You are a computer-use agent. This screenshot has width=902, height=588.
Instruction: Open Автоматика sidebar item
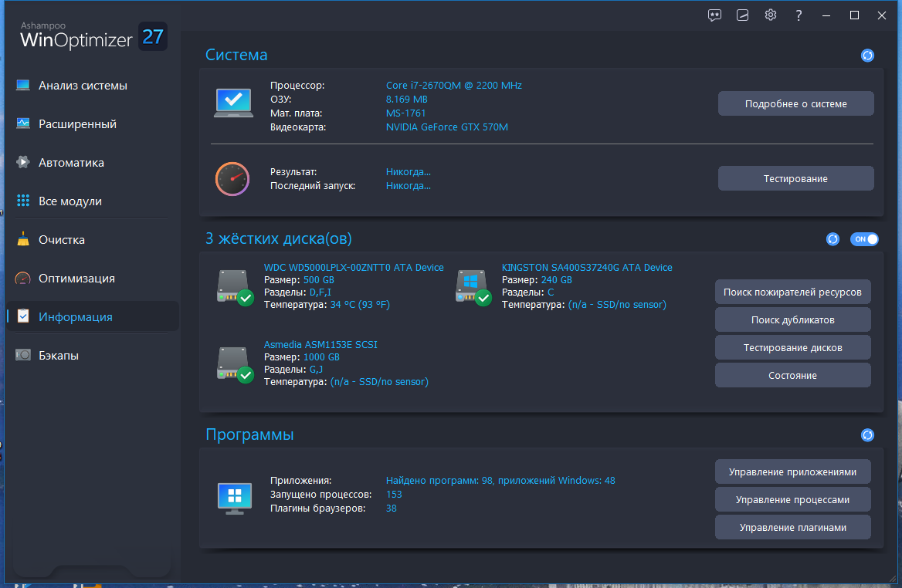point(92,163)
